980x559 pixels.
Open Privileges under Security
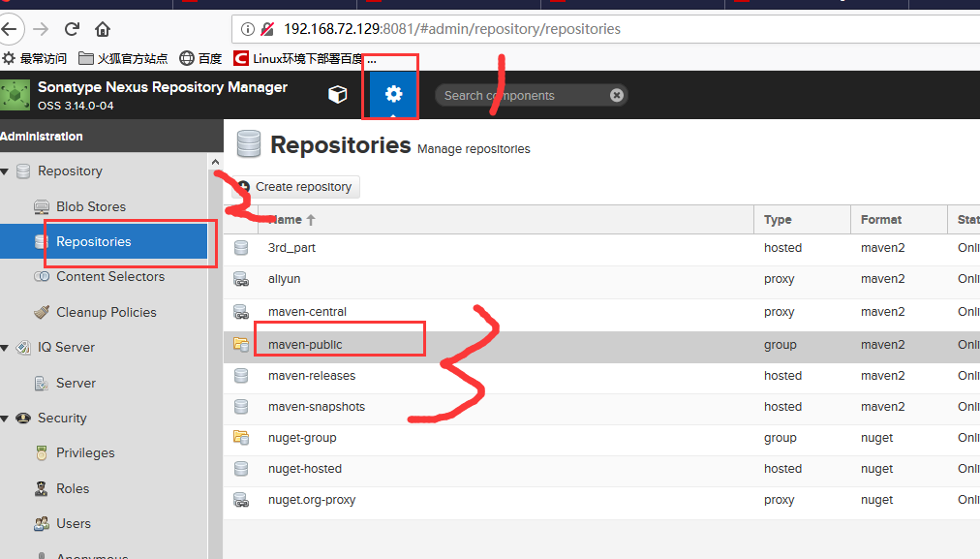(85, 452)
